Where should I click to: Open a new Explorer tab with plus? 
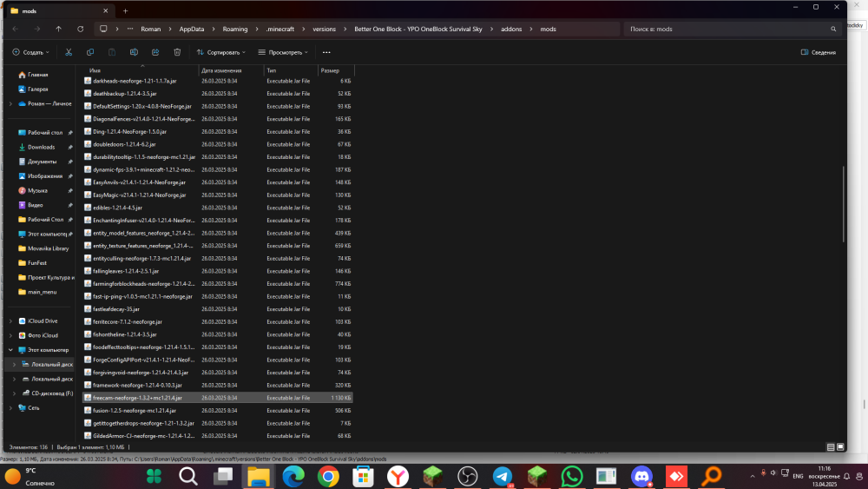pyautogui.click(x=125, y=10)
